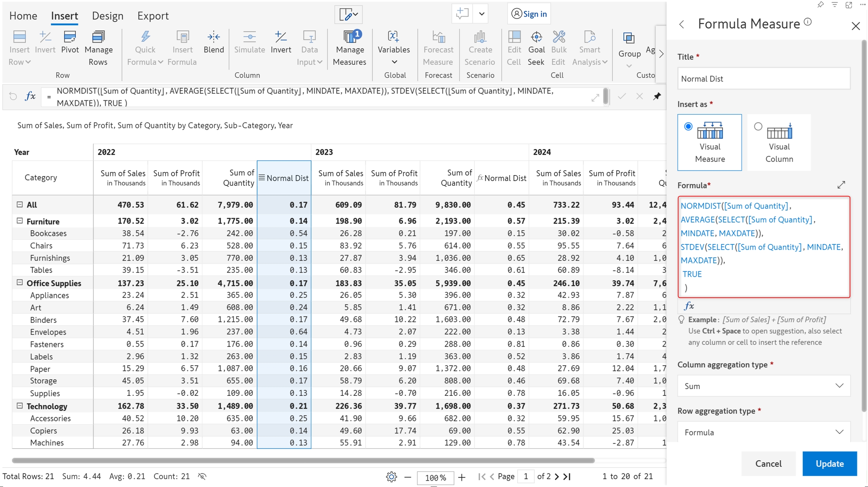Toggle the hidden-eye icon in status bar
Viewport: 868px width, 487px height.
[x=202, y=476]
